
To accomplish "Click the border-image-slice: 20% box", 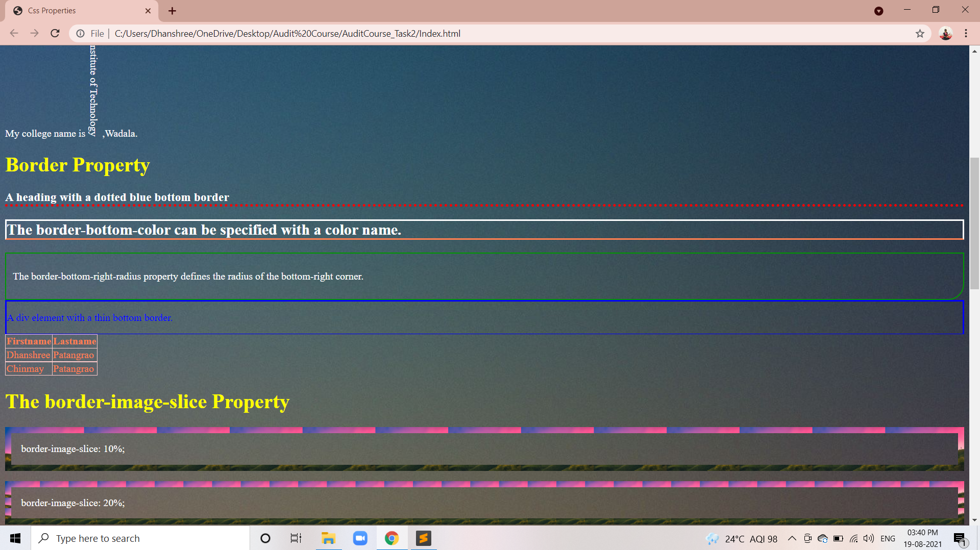I will [484, 503].
